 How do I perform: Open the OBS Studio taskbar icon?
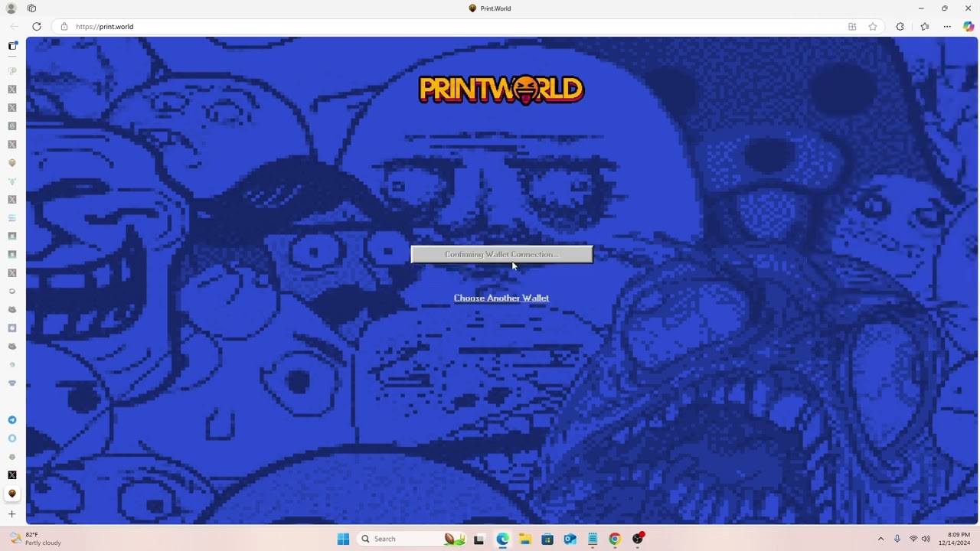coord(638,539)
